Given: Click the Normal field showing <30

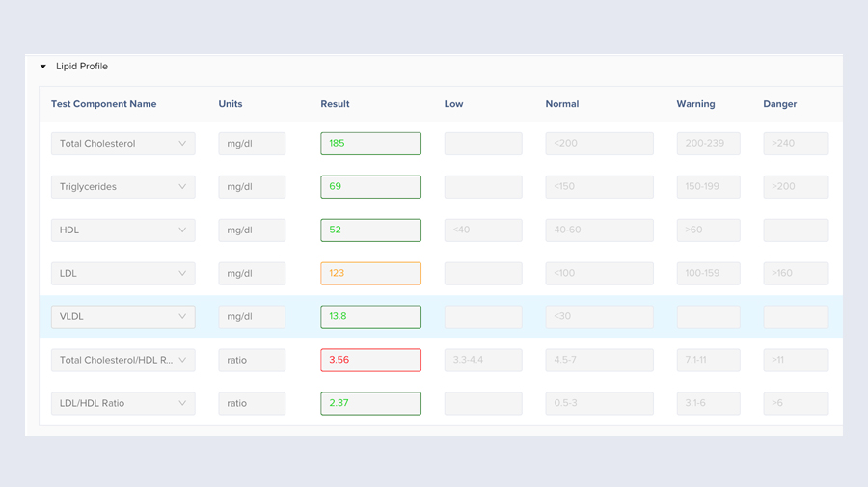Looking at the screenshot, I should click(600, 316).
